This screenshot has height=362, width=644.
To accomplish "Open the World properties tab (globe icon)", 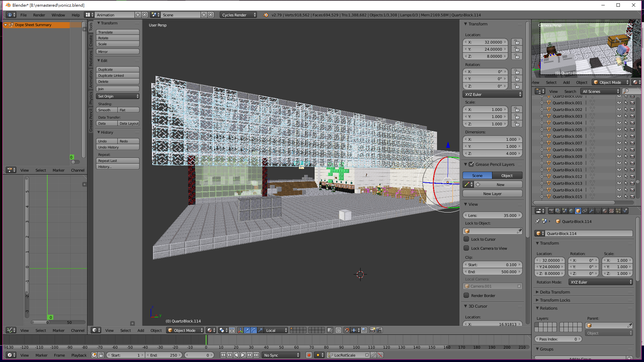I will 571,211.
